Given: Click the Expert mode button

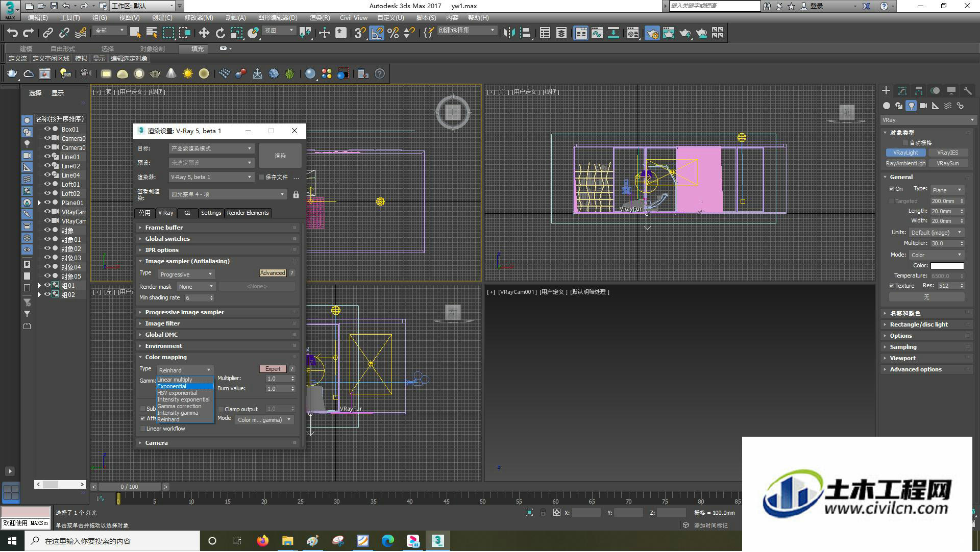Looking at the screenshot, I should (273, 369).
